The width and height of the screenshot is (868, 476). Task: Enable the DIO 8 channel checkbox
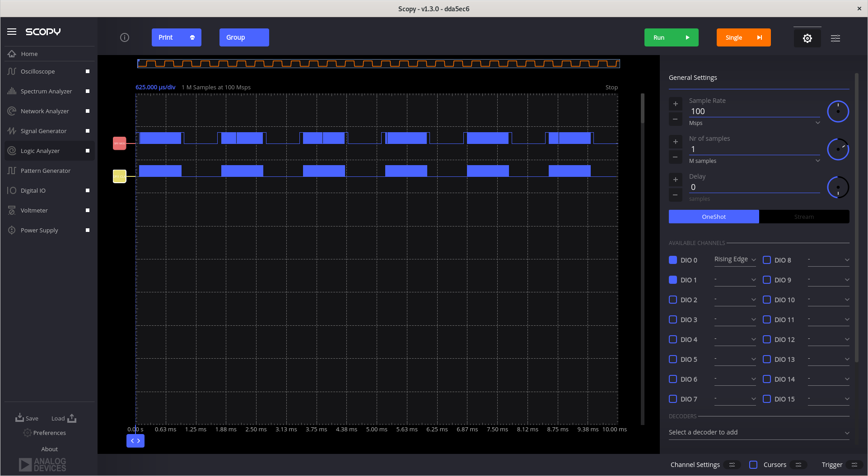[767, 260]
